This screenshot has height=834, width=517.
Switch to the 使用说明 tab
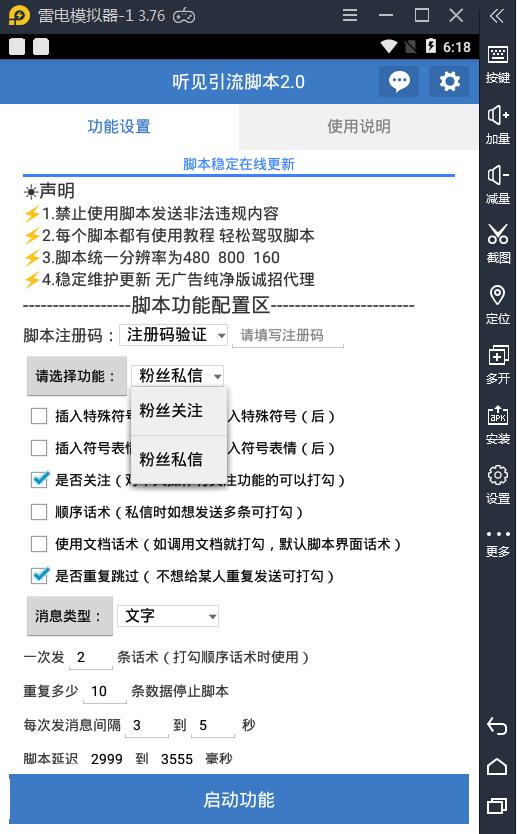(358, 127)
